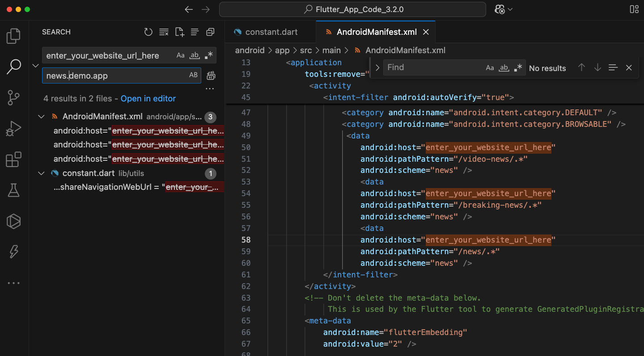Toggle Regular Expression in Find widget
Image resolution: width=644 pixels, height=356 pixels.
click(518, 68)
